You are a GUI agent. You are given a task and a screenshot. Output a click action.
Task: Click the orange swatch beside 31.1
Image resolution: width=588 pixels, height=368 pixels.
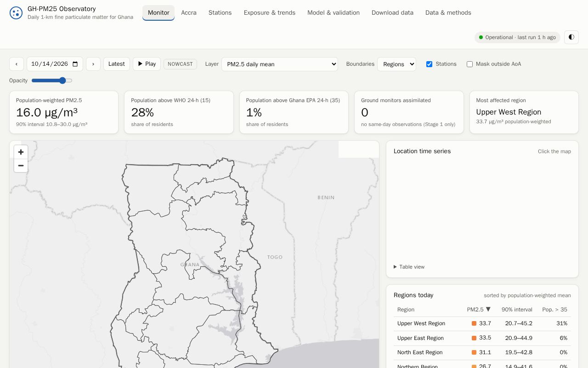click(x=474, y=352)
